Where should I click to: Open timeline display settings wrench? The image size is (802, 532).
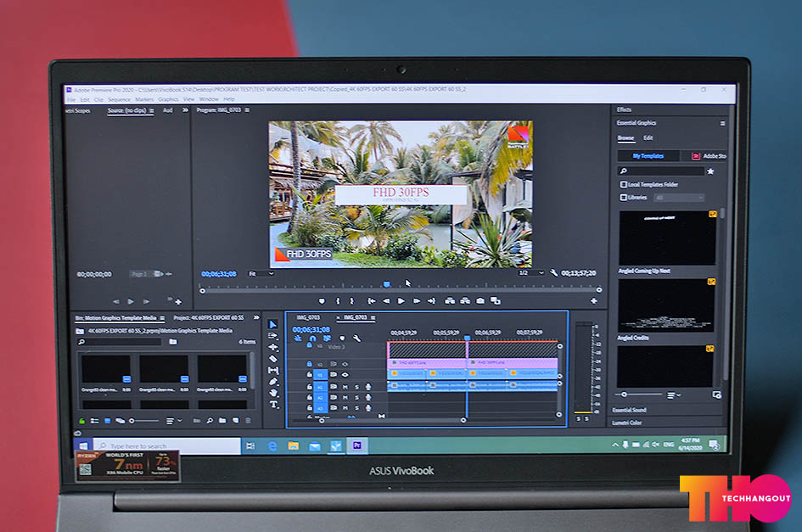click(357, 339)
